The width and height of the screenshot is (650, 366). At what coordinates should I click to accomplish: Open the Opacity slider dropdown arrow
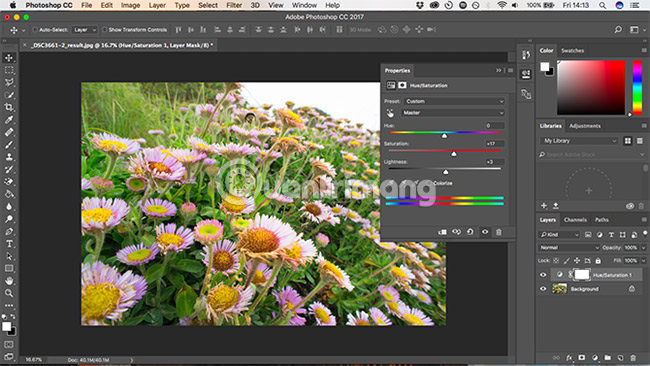tap(644, 248)
